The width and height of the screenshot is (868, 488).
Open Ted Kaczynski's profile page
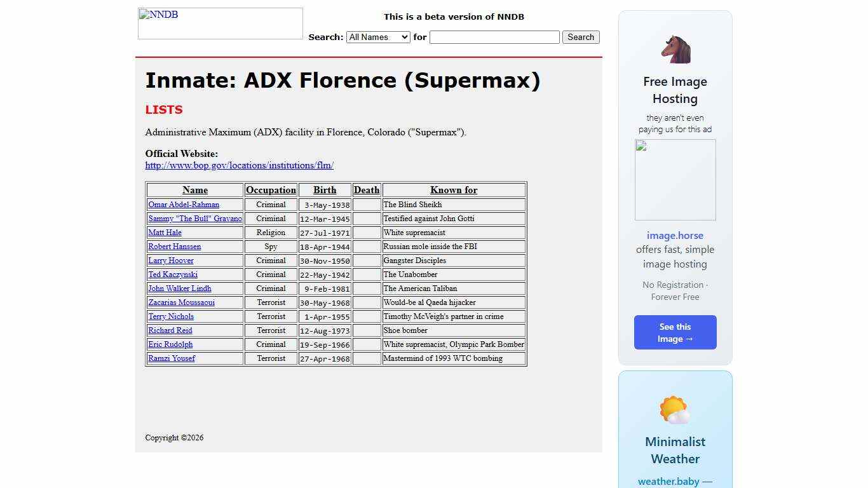tap(172, 274)
